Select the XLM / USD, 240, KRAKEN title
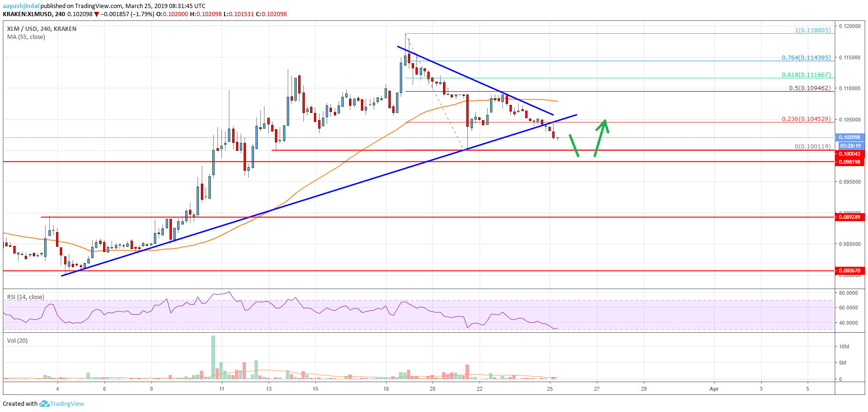 pyautogui.click(x=42, y=29)
